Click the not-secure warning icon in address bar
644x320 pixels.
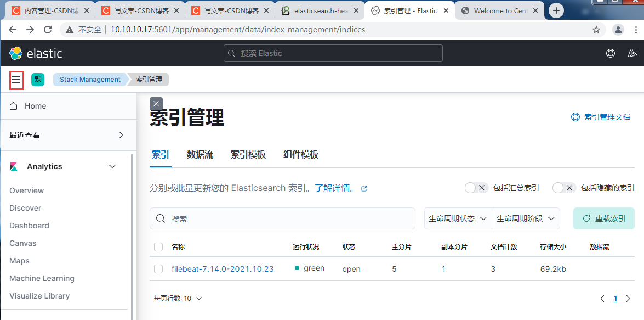tap(70, 30)
